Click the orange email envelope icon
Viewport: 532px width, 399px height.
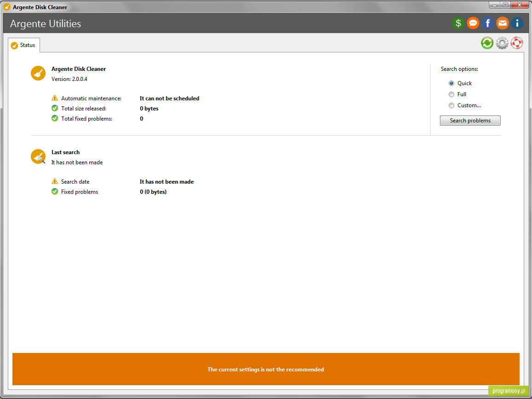click(x=503, y=23)
